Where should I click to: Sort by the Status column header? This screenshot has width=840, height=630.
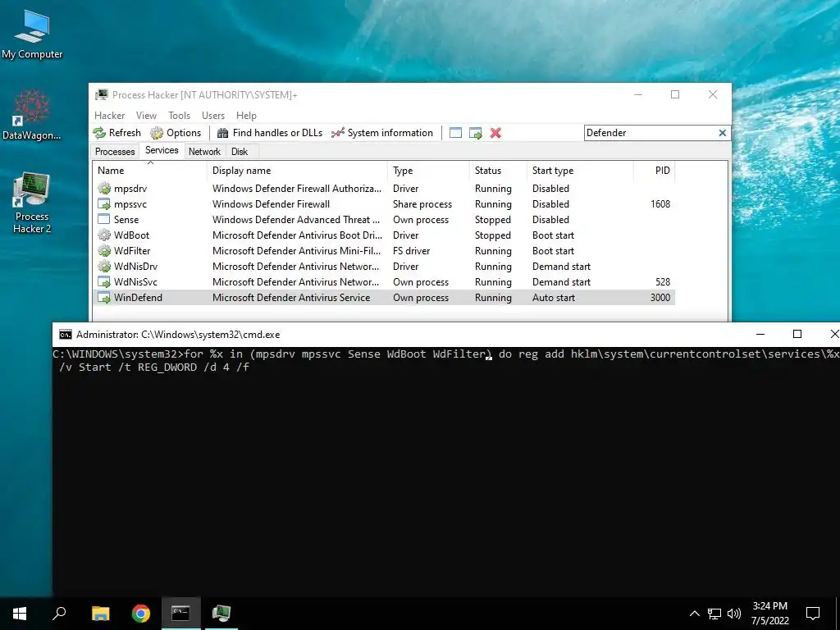[x=498, y=171]
